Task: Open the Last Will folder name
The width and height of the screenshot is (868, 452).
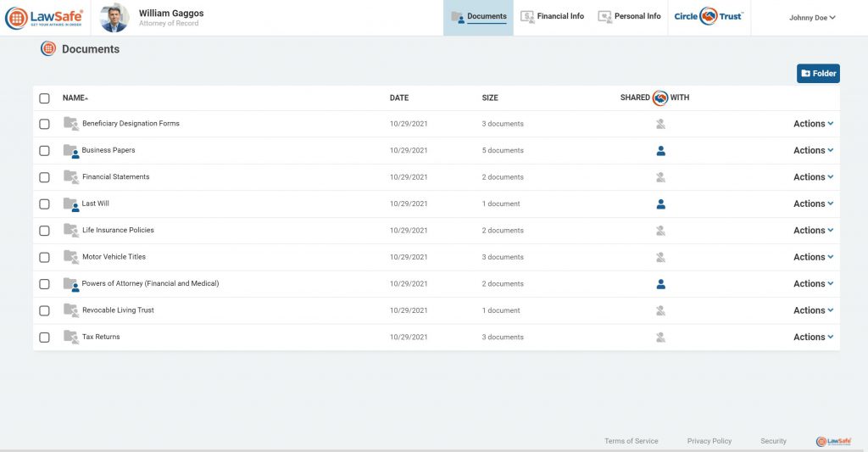Action: [x=95, y=204]
